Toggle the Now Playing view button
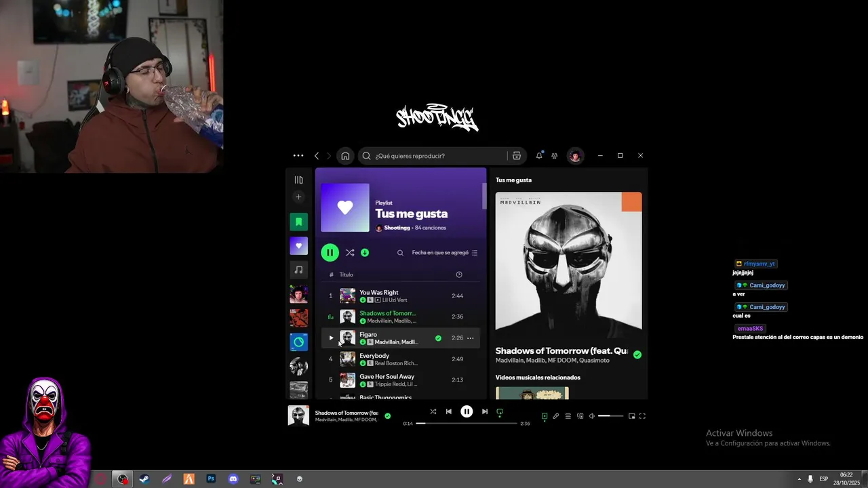 pos(544,416)
